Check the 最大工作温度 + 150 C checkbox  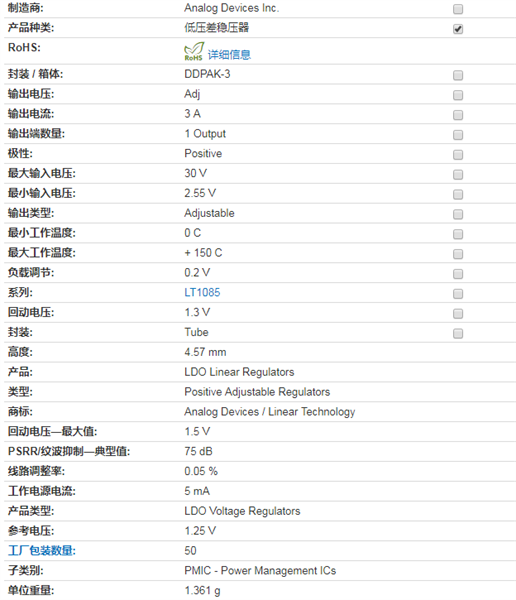click(458, 254)
